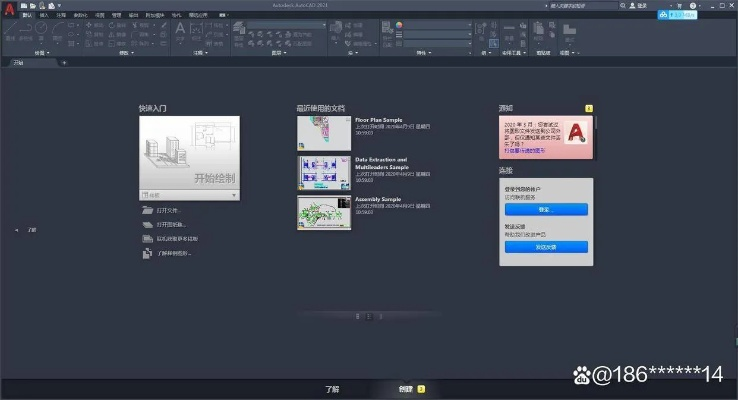Select the last recent-documents view option icon
The image size is (738, 400).
[381, 317]
